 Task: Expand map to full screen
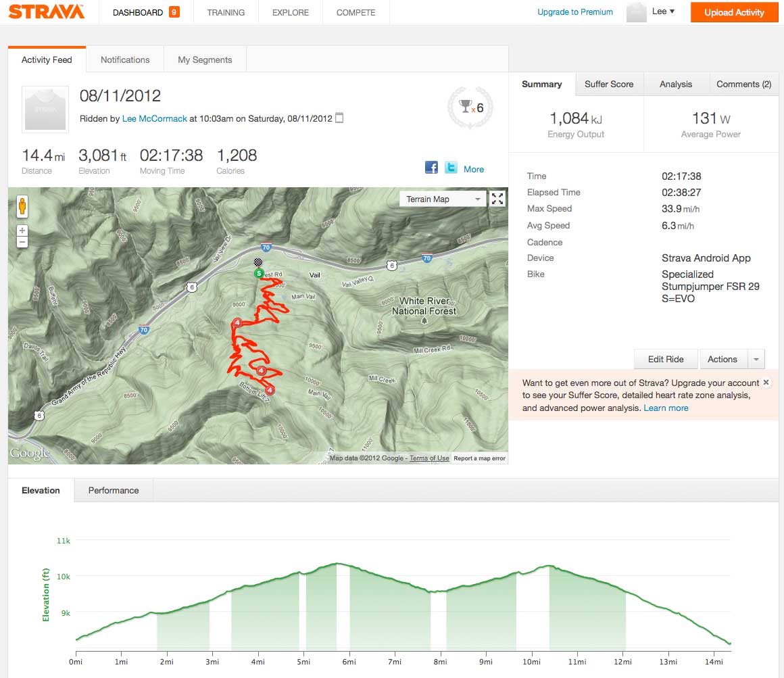point(497,199)
